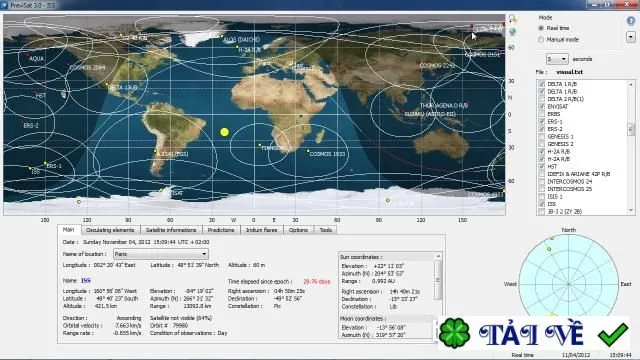Click the yellow Sun marker on the map
This screenshot has height=360, width=640.
point(224,132)
